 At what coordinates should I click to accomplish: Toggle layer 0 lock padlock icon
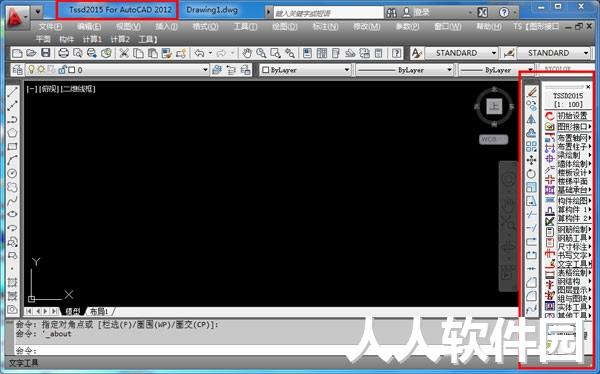61,70
